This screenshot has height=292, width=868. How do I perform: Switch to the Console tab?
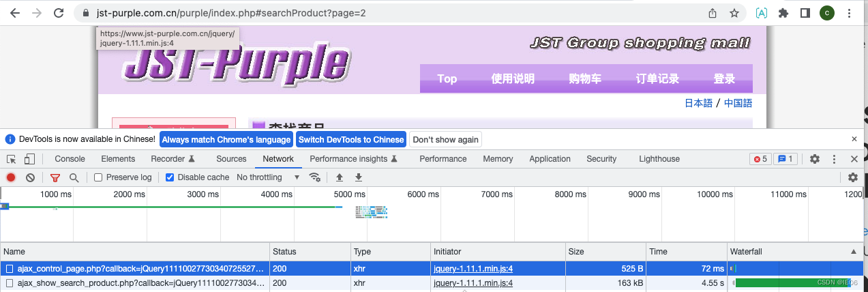[x=70, y=159]
